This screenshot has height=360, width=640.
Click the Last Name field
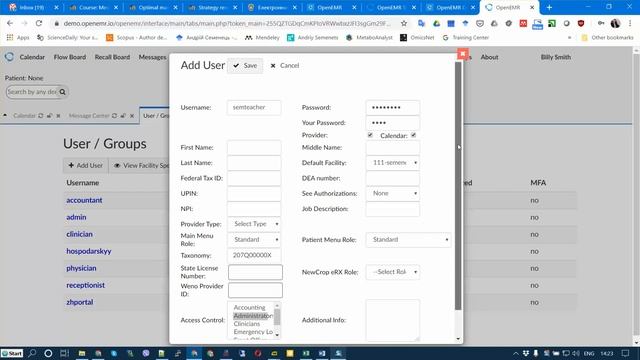tap(254, 162)
